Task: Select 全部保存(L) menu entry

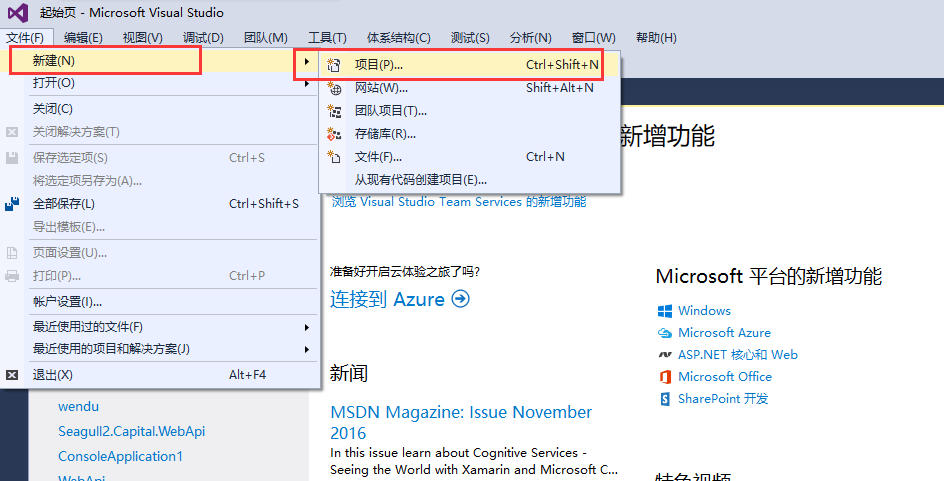Action: [x=160, y=203]
